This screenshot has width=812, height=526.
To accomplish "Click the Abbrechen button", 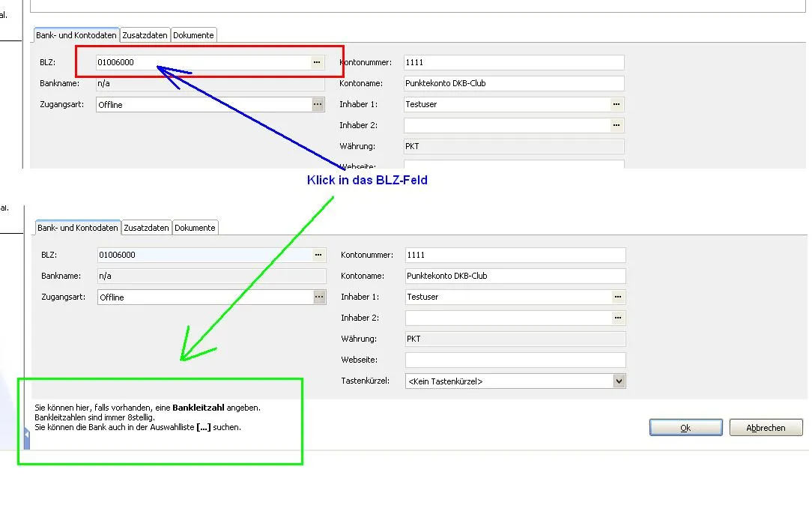I will pos(766,428).
